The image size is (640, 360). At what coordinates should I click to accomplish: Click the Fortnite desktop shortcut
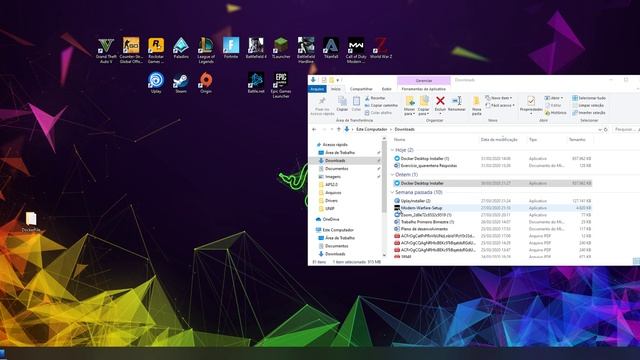coord(231,48)
